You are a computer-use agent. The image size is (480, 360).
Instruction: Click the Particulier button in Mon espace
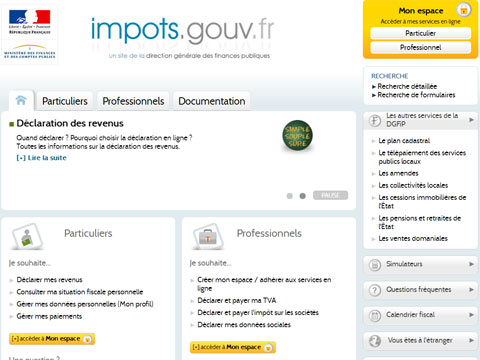[x=421, y=33]
